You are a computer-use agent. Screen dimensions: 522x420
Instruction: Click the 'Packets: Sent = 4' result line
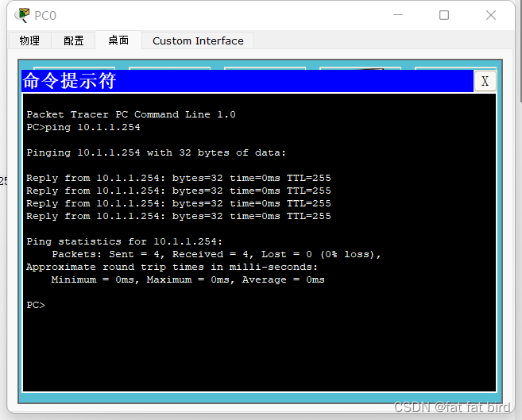coord(216,254)
